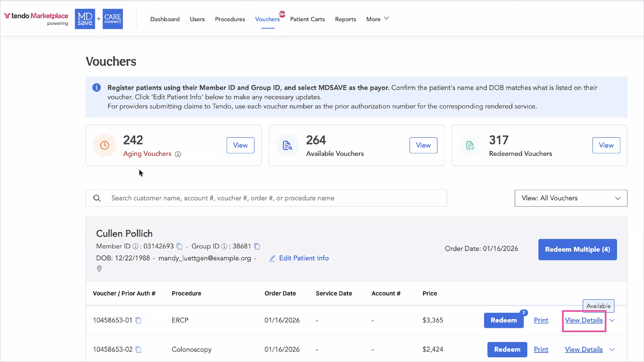Click the search magnifier icon
This screenshot has height=362, width=644.
[x=97, y=198]
